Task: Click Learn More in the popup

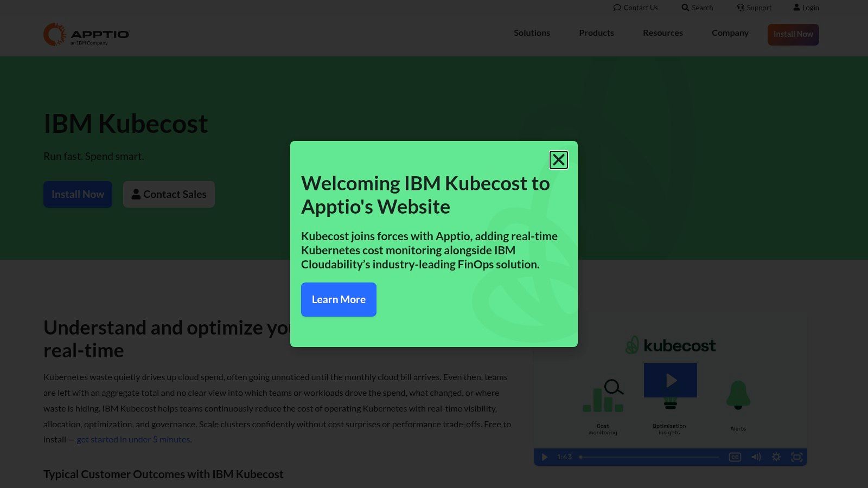Action: 339,299
